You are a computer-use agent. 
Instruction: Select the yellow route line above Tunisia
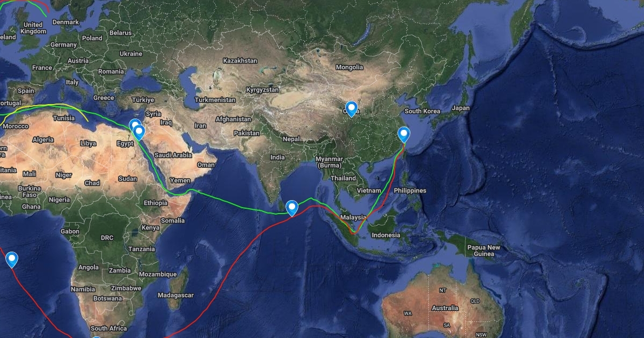(x=59, y=105)
